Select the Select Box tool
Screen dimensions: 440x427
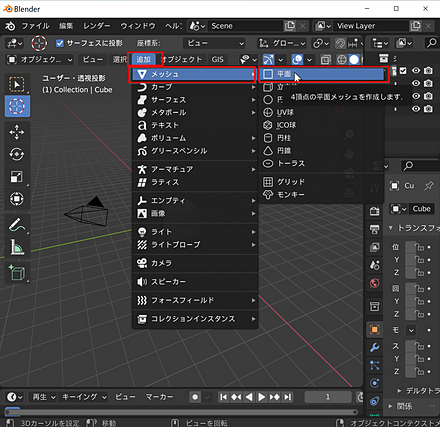point(17,84)
